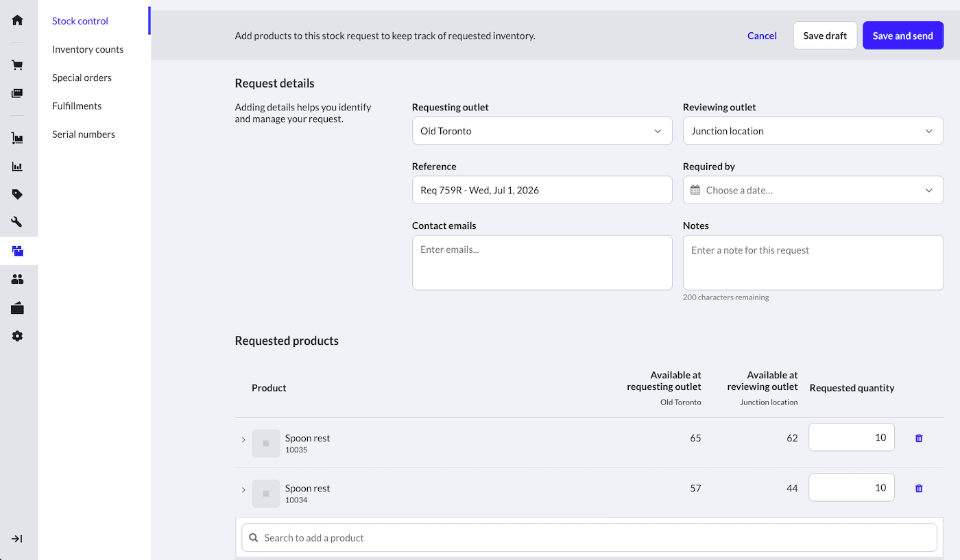Screen dimensions: 960x560
Task: Edit requested quantity for Spoon rest 10035
Action: [852, 437]
